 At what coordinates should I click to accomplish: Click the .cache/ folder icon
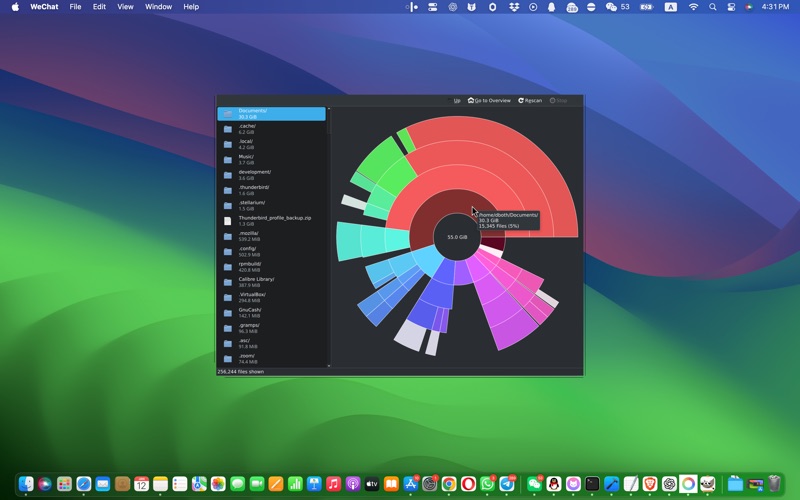point(228,129)
